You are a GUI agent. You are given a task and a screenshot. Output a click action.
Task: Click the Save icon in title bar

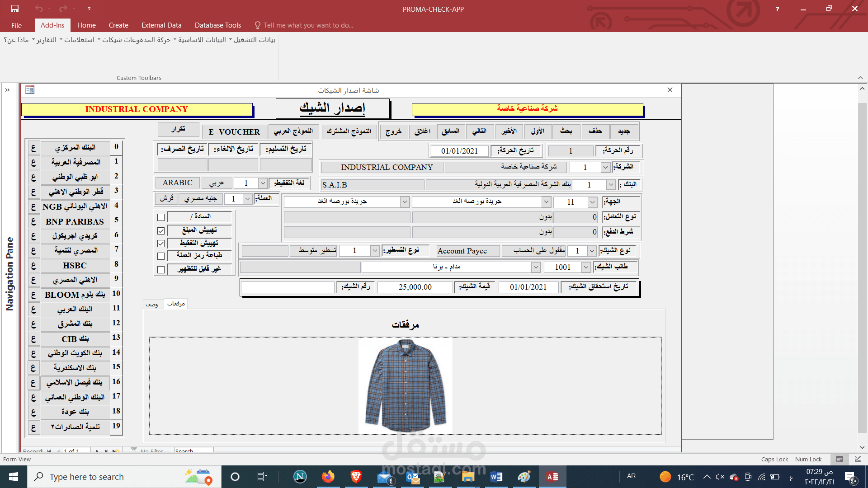pyautogui.click(x=15, y=9)
